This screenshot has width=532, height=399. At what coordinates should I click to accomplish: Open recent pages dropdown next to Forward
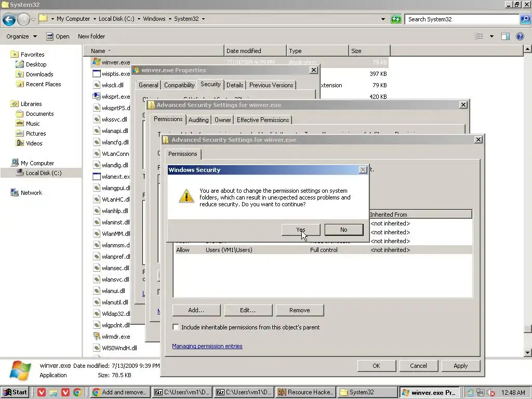pyautogui.click(x=33, y=19)
